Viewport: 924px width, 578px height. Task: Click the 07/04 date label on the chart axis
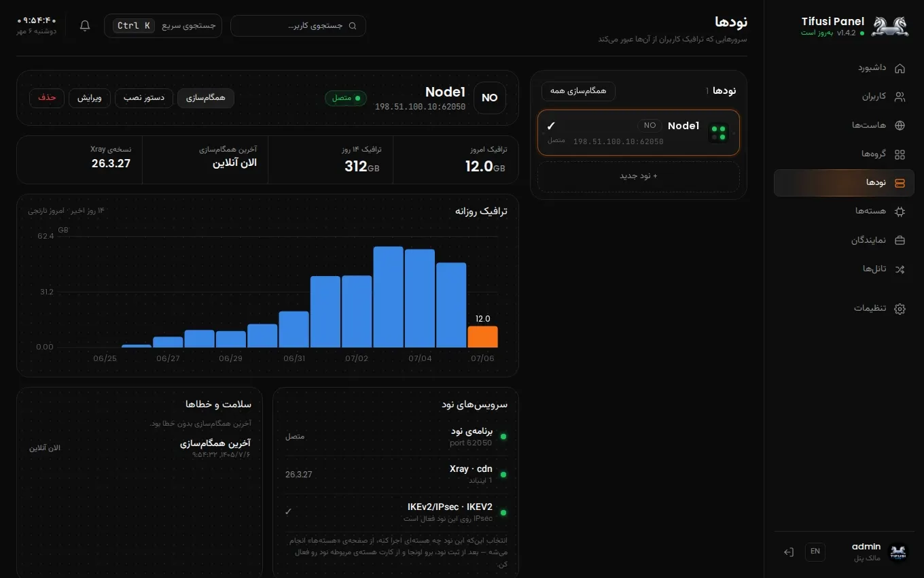(x=419, y=358)
